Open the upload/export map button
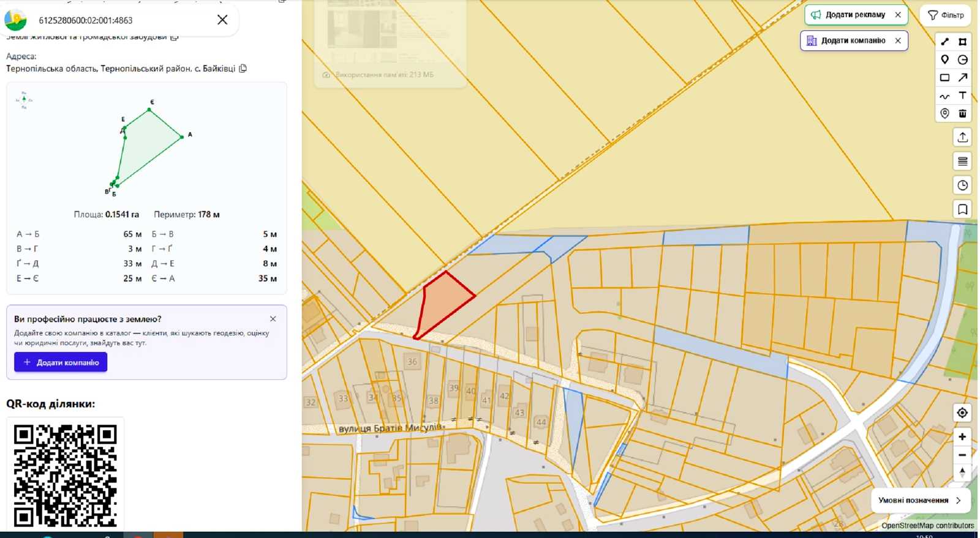Screen dimensions: 980x538 pyautogui.click(x=963, y=137)
